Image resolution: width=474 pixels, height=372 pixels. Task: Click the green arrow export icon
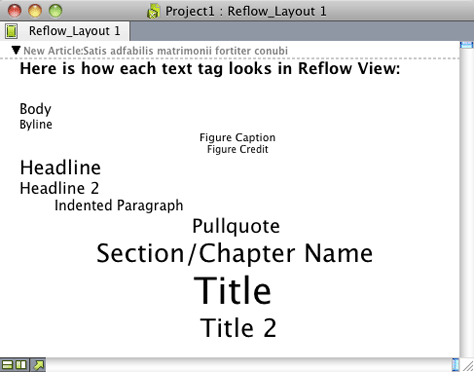coord(38,365)
